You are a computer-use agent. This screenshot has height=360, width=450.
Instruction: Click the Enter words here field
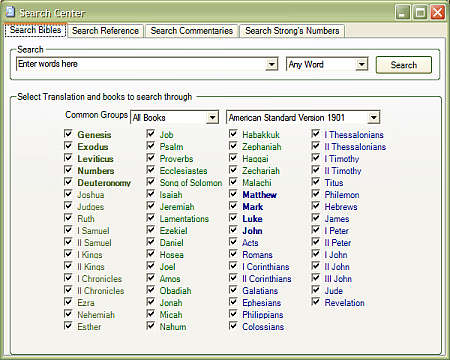pos(141,64)
